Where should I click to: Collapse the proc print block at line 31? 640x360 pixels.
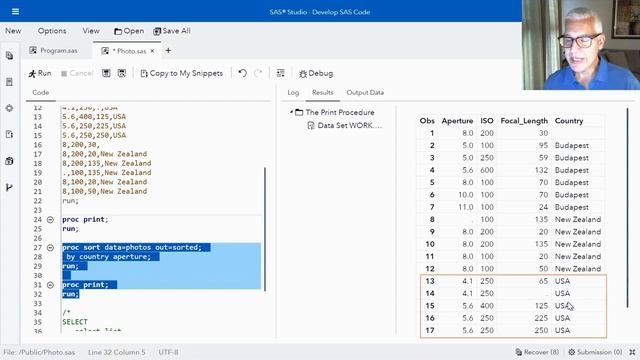pyautogui.click(x=50, y=285)
